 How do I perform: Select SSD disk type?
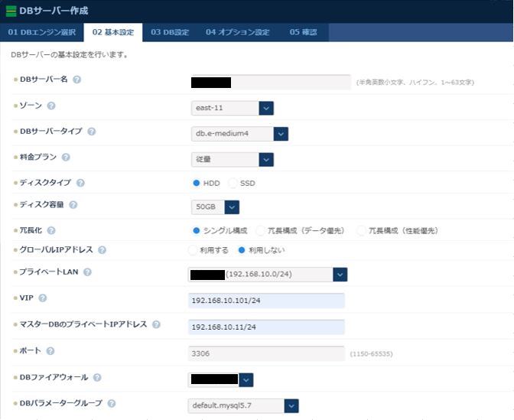coord(233,183)
